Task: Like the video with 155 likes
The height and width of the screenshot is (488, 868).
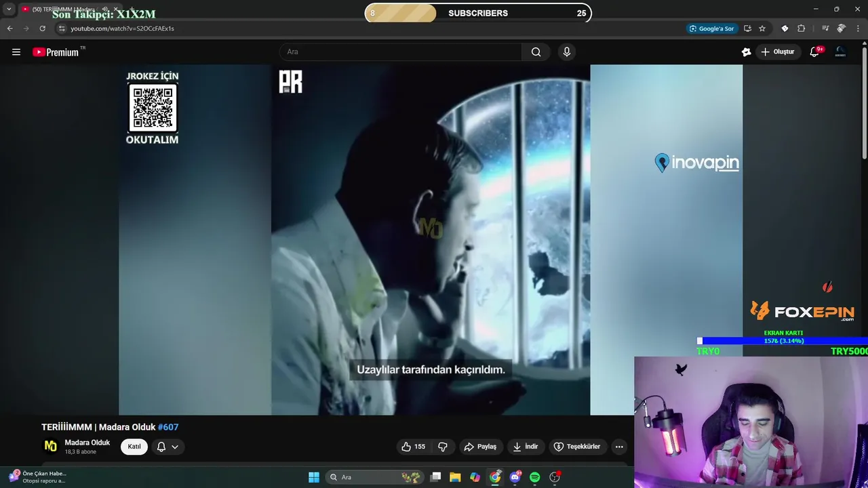Action: point(414,447)
